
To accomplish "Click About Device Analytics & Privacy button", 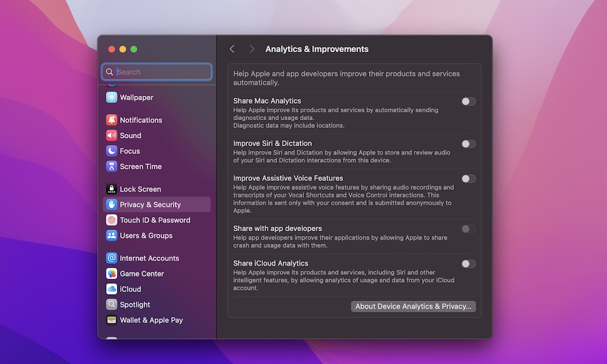I will point(413,306).
